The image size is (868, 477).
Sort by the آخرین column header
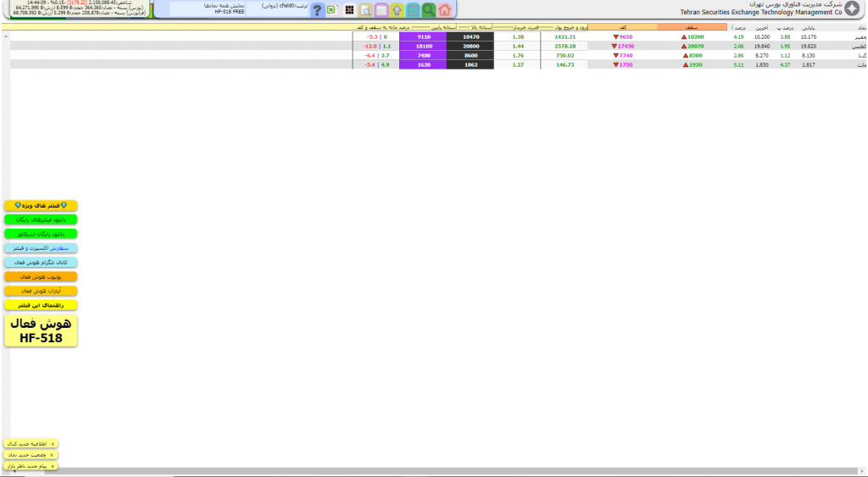(762, 28)
